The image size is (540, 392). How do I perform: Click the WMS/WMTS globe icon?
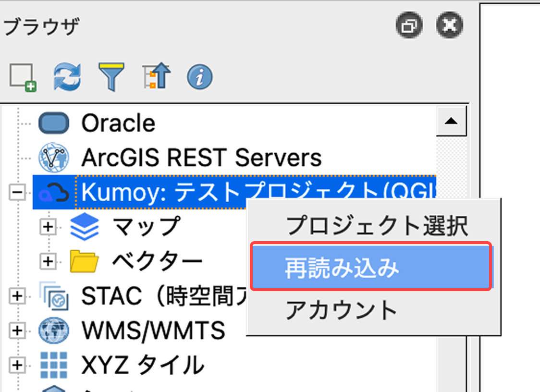click(54, 331)
